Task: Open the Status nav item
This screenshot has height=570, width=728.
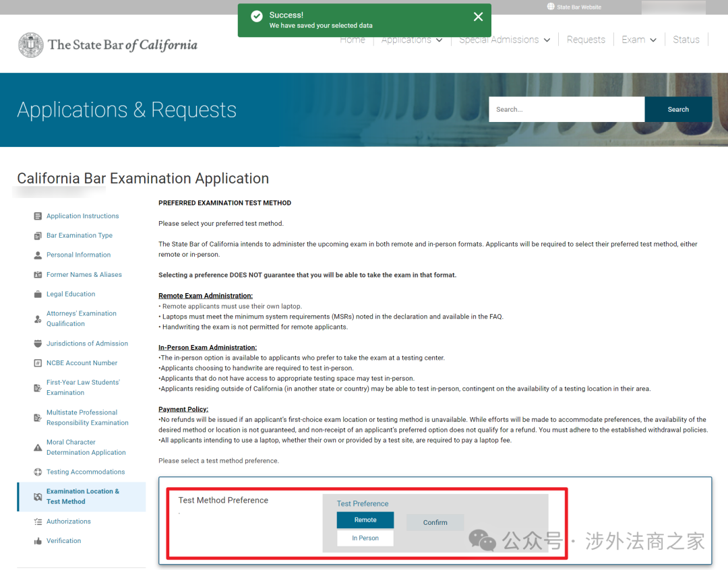Action: (x=686, y=40)
